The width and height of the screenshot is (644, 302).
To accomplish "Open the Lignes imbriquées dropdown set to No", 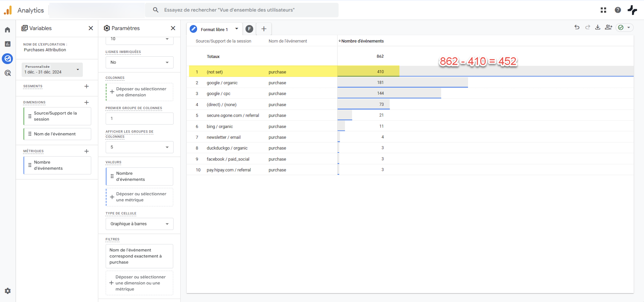I will (139, 62).
